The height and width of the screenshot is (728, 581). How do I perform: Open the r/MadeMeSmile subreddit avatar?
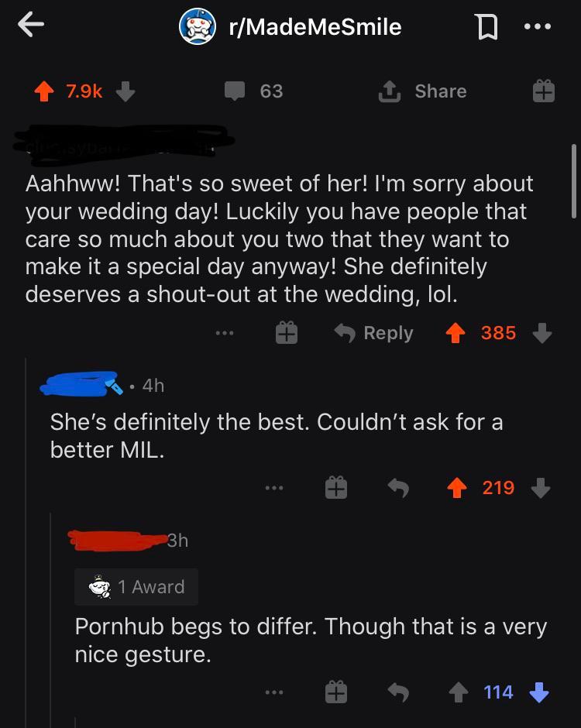coord(197,27)
